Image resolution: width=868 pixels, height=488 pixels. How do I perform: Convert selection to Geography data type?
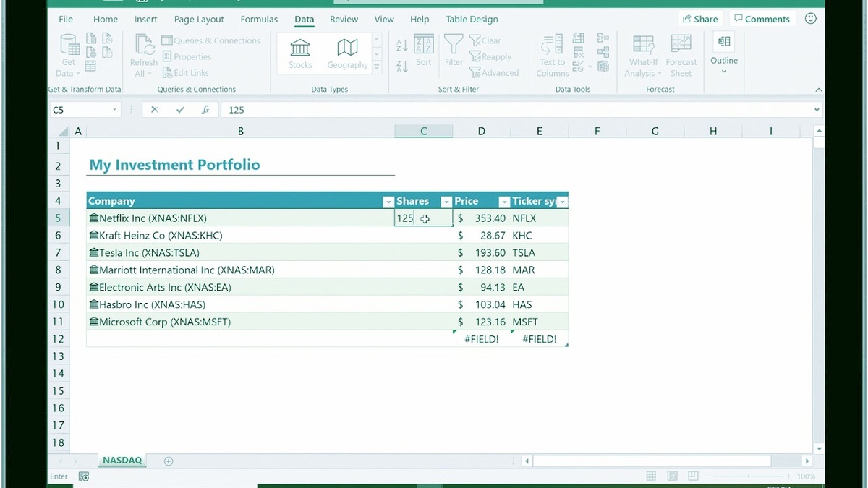[348, 54]
